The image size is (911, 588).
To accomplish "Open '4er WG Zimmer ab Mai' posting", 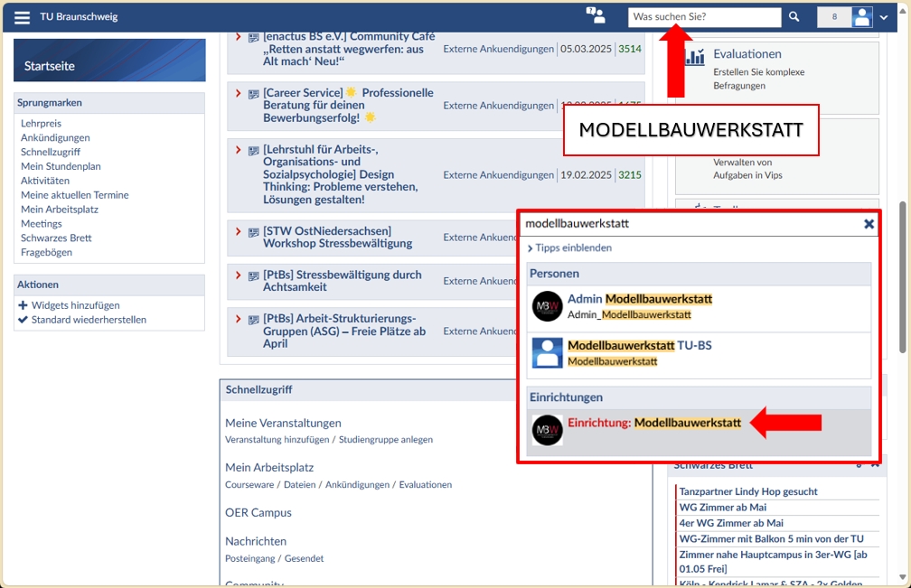I will [x=731, y=523].
